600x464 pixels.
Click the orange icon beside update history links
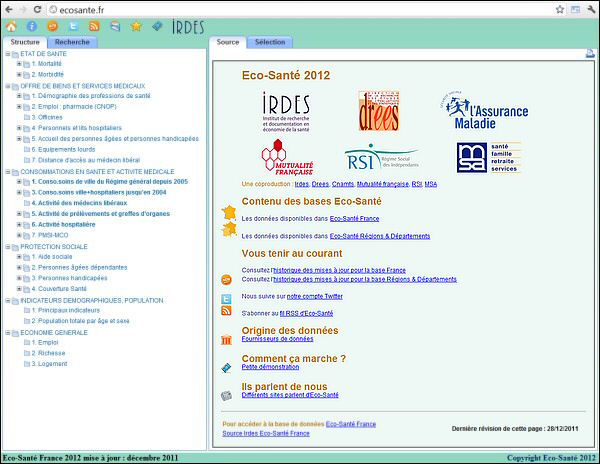point(227,280)
